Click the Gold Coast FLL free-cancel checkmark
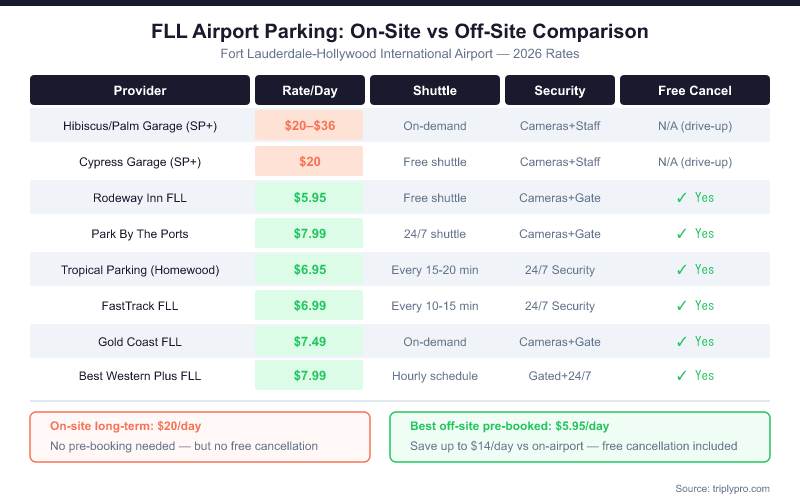The image size is (800, 500). (x=681, y=342)
